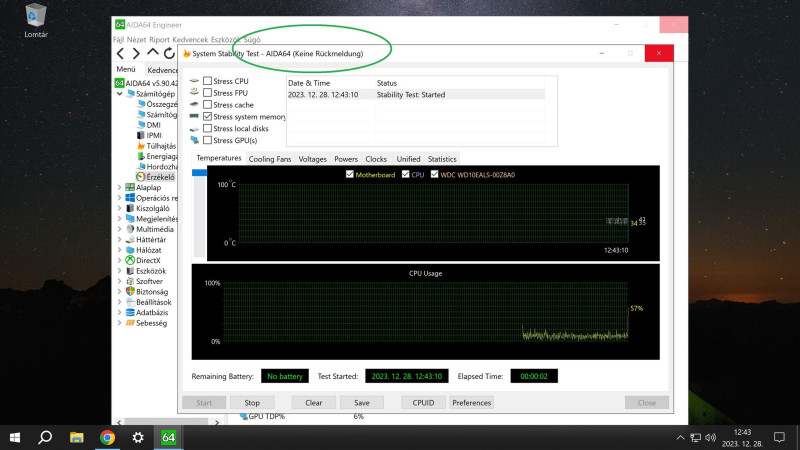Expand the Kiszolgáló tree node
Screen dimensions: 800x450
(x=119, y=208)
